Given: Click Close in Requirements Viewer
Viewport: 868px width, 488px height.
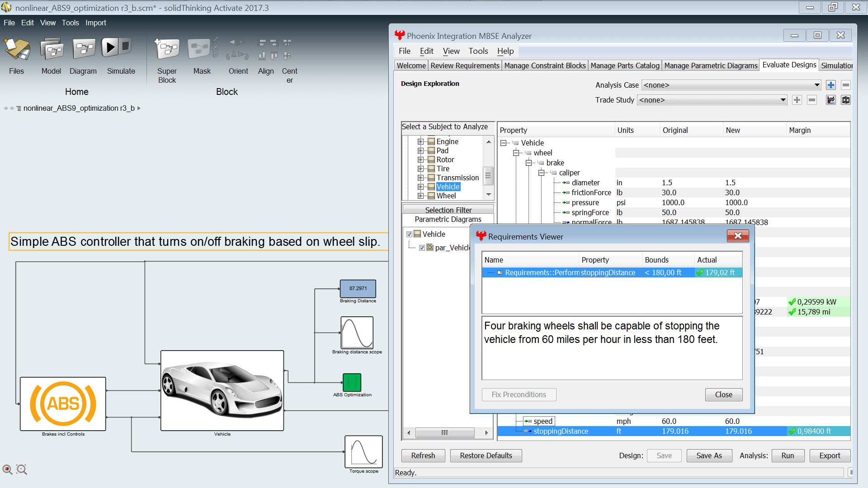Looking at the screenshot, I should tap(723, 394).
